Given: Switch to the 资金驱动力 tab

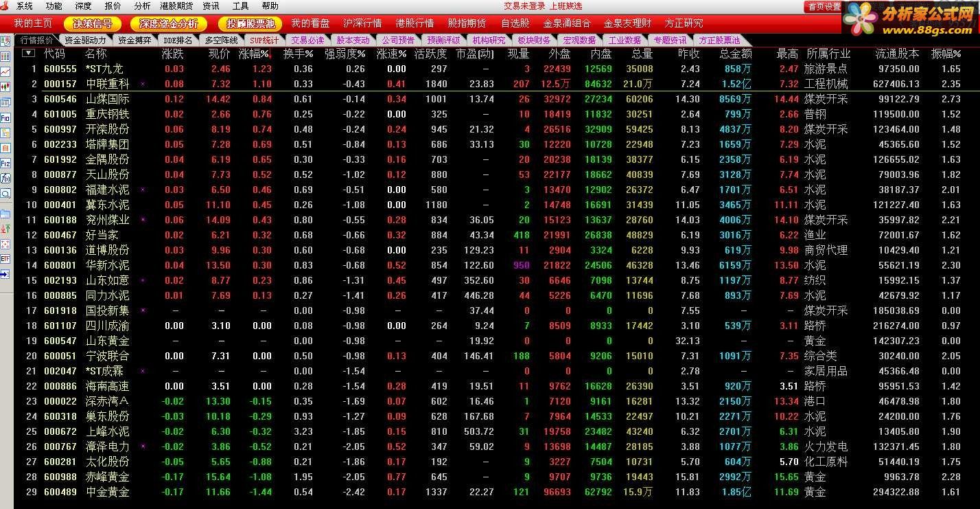Looking at the screenshot, I should click(x=85, y=41).
